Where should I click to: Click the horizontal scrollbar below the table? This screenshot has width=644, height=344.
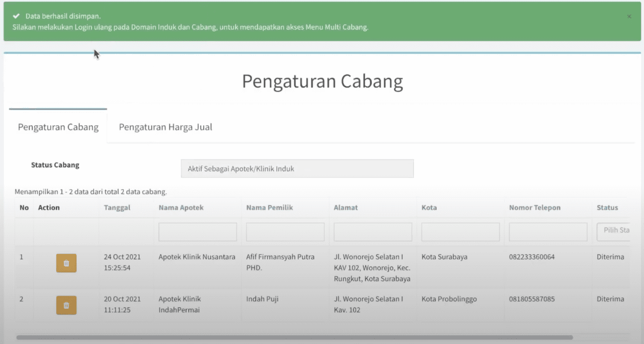(294, 337)
